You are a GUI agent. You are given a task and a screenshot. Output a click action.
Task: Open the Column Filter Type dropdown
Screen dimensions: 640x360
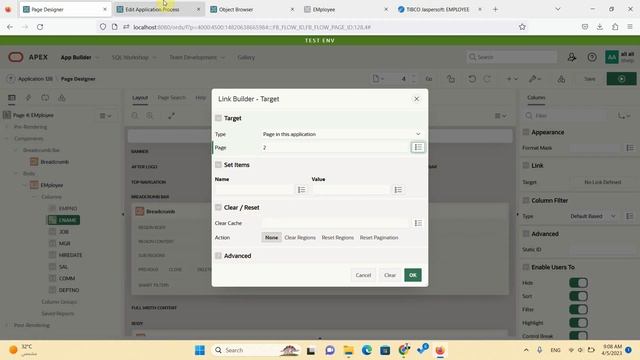pyautogui.click(x=593, y=216)
